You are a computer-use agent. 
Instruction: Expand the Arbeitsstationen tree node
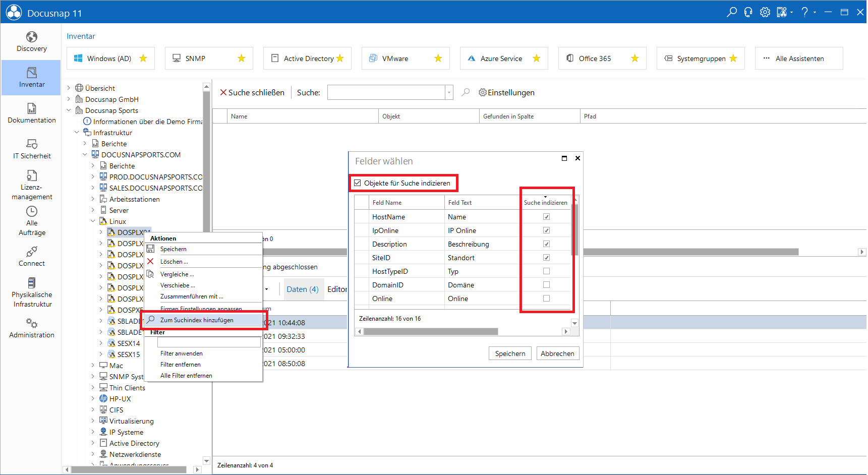point(93,199)
